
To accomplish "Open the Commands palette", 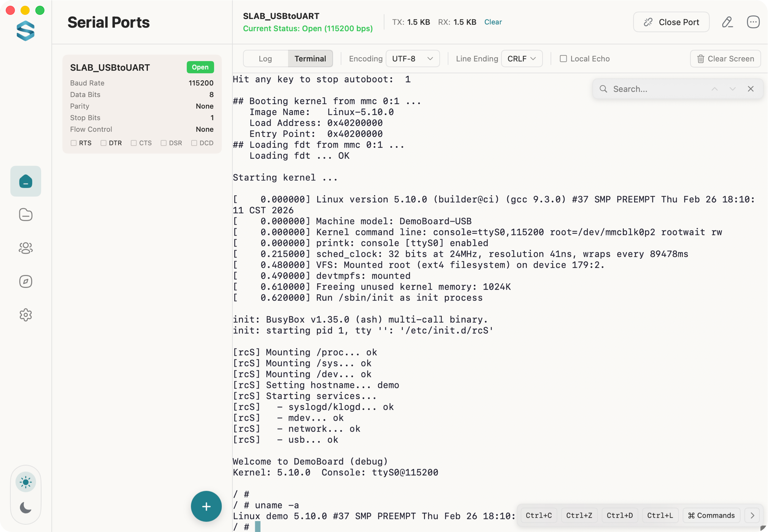I will 711,515.
